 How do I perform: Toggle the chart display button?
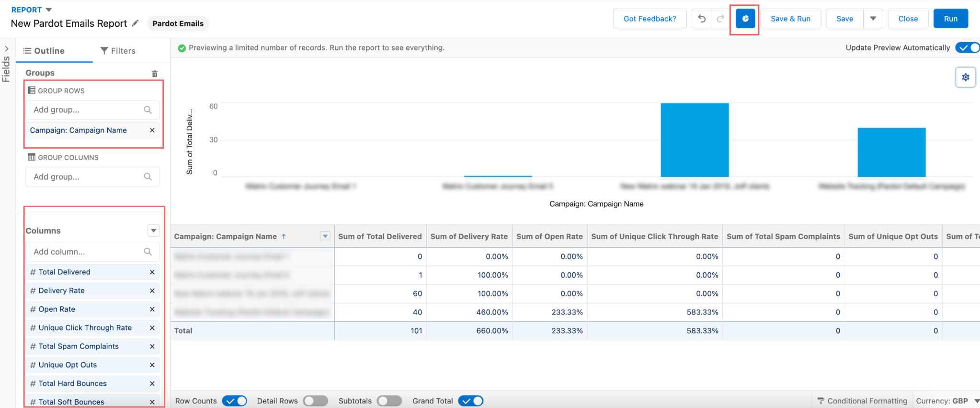pyautogui.click(x=745, y=19)
